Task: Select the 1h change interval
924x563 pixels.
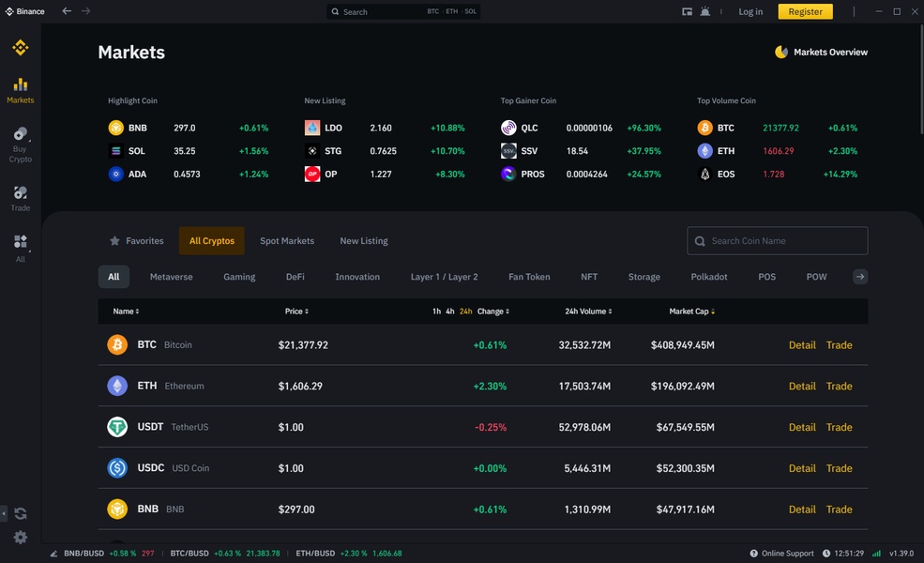Action: (436, 312)
